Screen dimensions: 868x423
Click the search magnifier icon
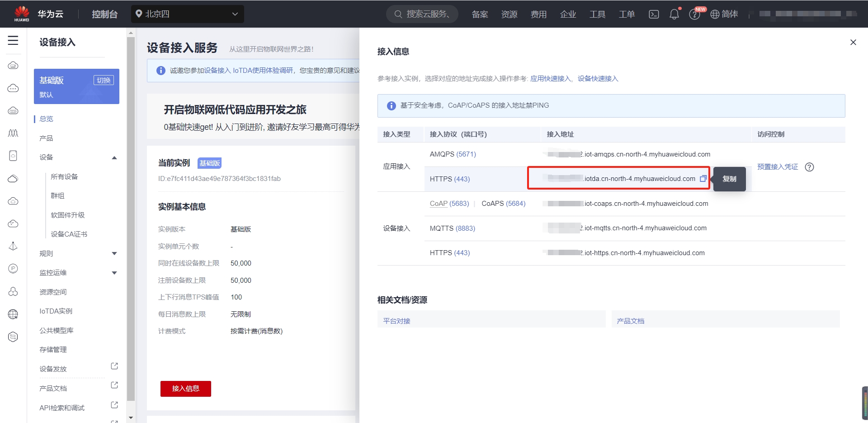click(398, 14)
